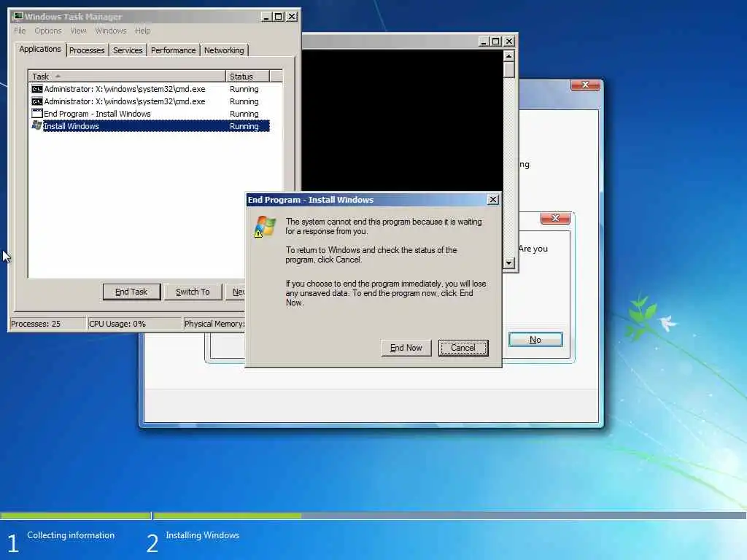Viewport: 747px width, 560px height.
Task: Click End Now in End Program dialog
Action: (x=406, y=348)
